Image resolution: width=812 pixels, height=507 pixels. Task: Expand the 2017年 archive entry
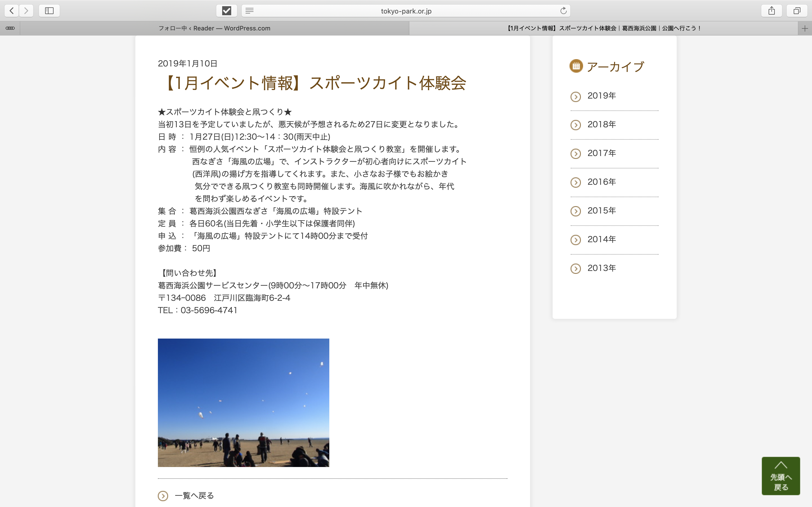(x=601, y=153)
